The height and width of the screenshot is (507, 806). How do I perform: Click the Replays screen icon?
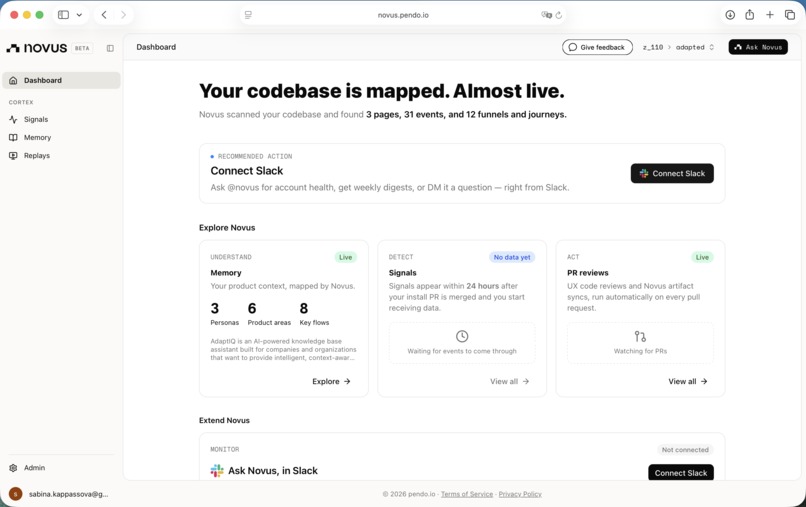[13, 155]
